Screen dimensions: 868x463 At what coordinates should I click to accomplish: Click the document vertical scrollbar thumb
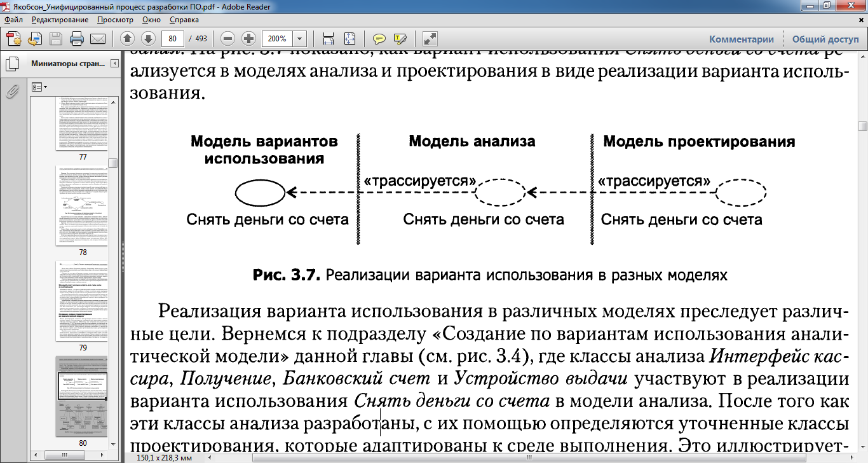pos(862,125)
